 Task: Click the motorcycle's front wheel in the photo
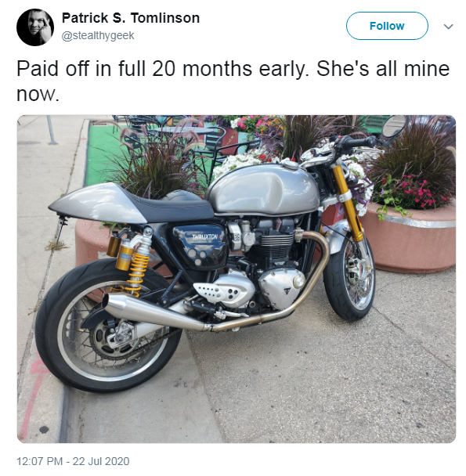(x=350, y=278)
